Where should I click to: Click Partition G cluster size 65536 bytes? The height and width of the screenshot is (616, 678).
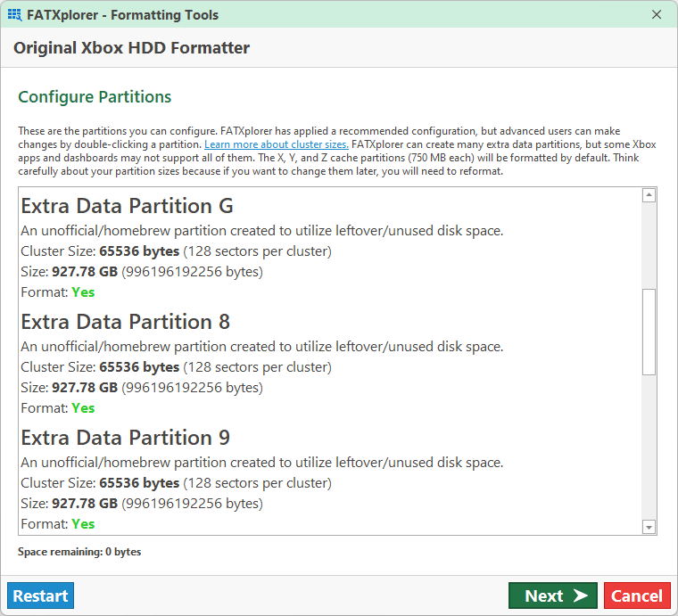tap(139, 251)
